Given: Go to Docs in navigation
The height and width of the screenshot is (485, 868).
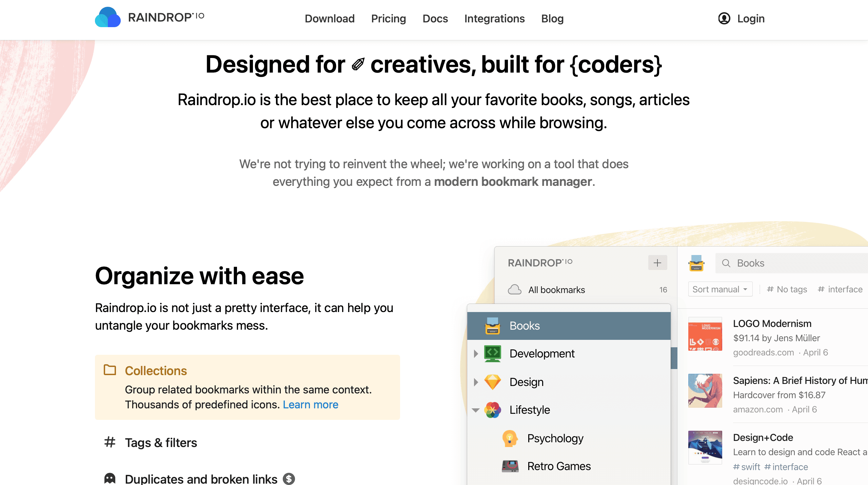Looking at the screenshot, I should click(x=435, y=19).
